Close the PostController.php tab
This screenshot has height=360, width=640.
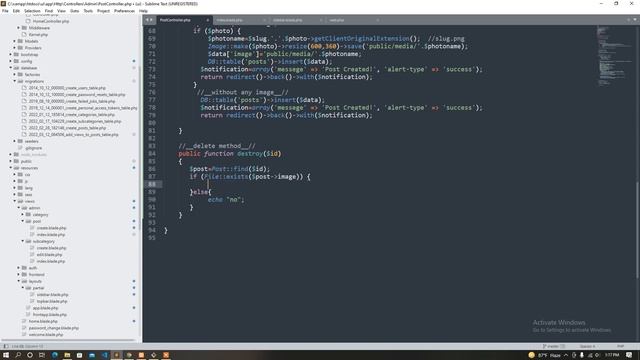[x=207, y=20]
